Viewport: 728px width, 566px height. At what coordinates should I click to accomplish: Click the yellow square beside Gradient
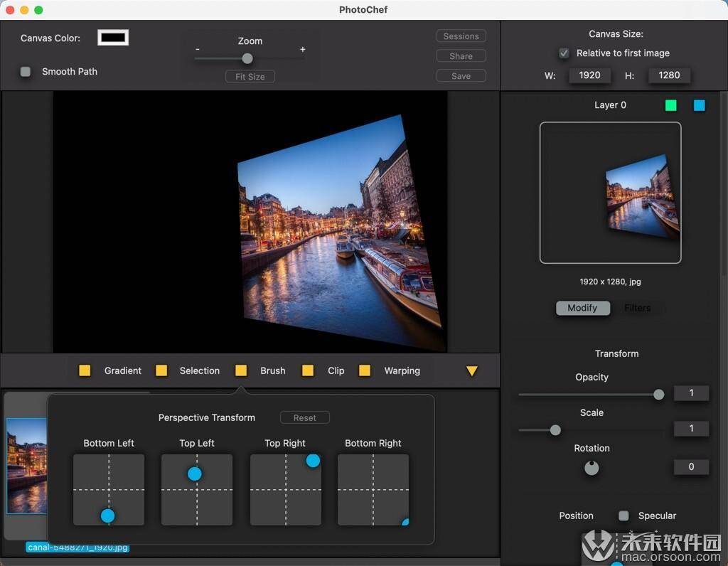pos(85,370)
